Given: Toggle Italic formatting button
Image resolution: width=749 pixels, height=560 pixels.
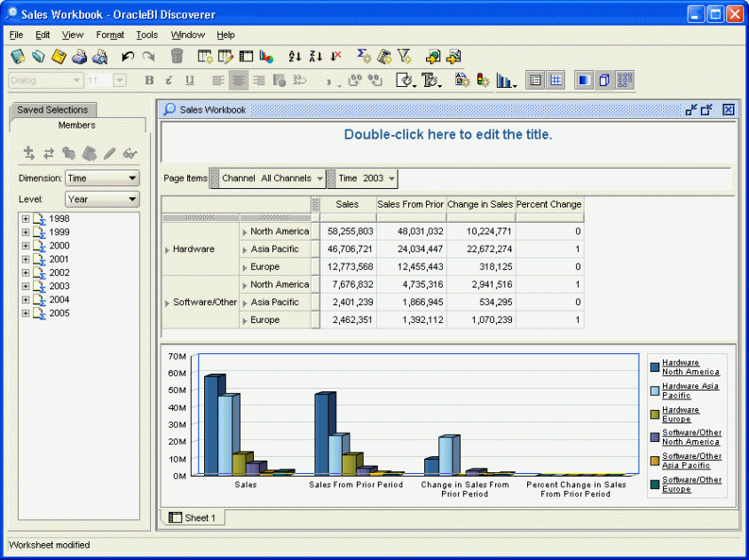Looking at the screenshot, I should pos(169,80).
